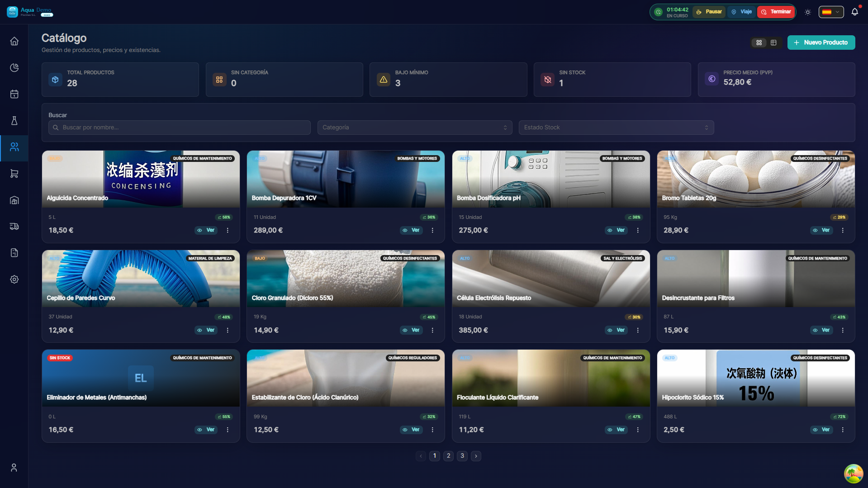View Eliminador de Metales via Ver
Viewport: 868px width, 488px height.
pyautogui.click(x=206, y=430)
